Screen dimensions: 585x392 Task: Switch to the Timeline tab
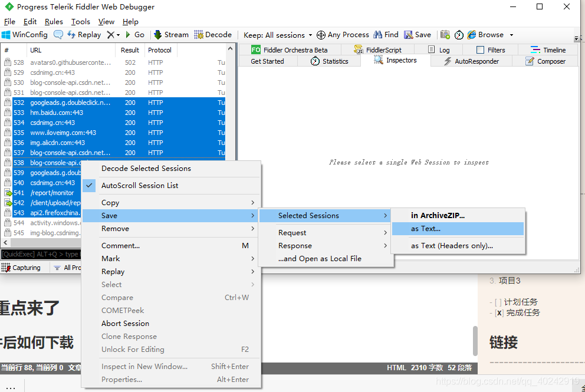(548, 50)
